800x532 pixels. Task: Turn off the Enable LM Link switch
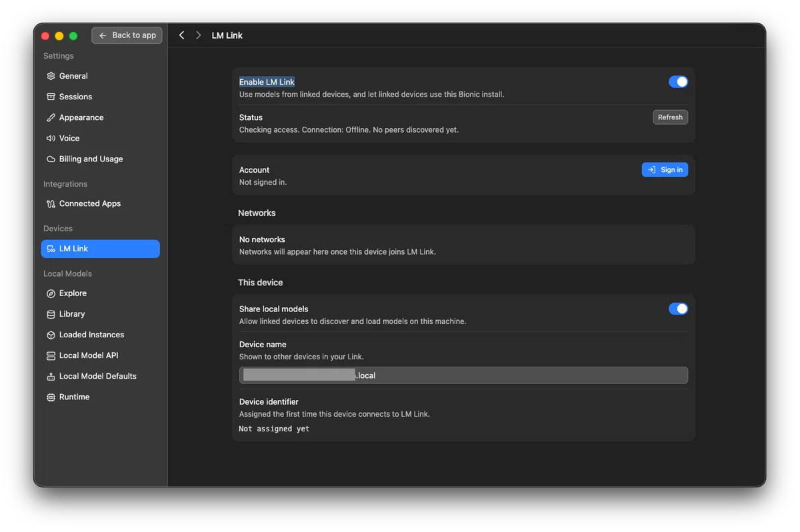click(678, 82)
